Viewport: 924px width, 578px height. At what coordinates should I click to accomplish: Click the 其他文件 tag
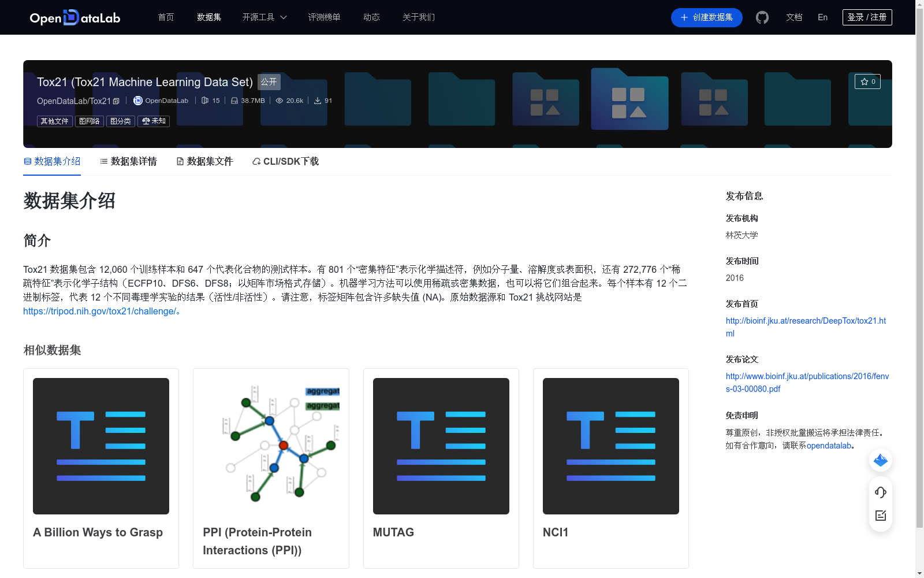coord(55,121)
